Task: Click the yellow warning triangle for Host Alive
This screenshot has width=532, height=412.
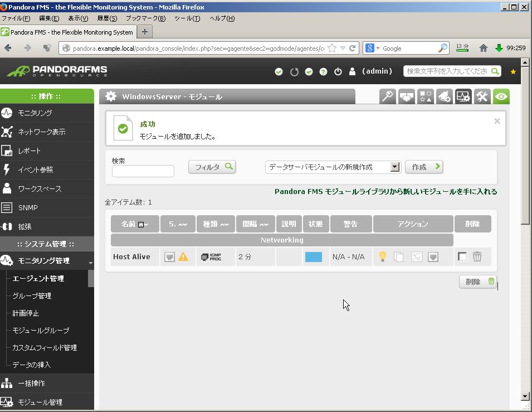Action: tap(183, 256)
